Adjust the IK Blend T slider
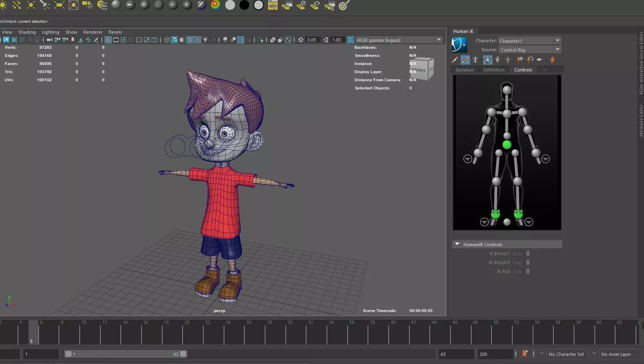 click(x=528, y=253)
